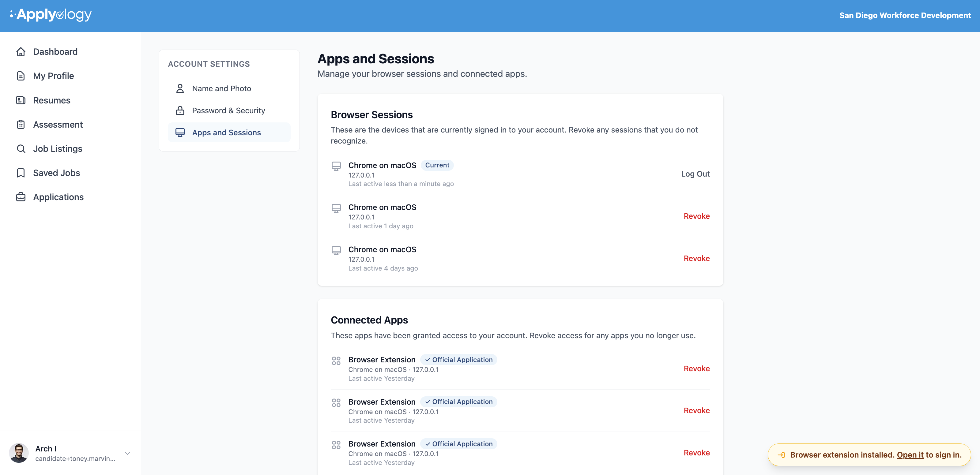Click the sign-in arrow icon in notification
This screenshot has width=980, height=475.
[x=781, y=455]
